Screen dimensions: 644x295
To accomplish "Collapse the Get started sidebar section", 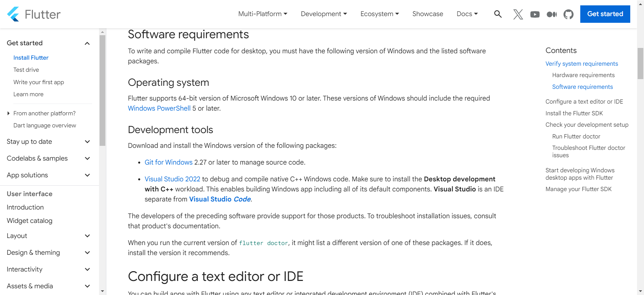I will pos(87,43).
